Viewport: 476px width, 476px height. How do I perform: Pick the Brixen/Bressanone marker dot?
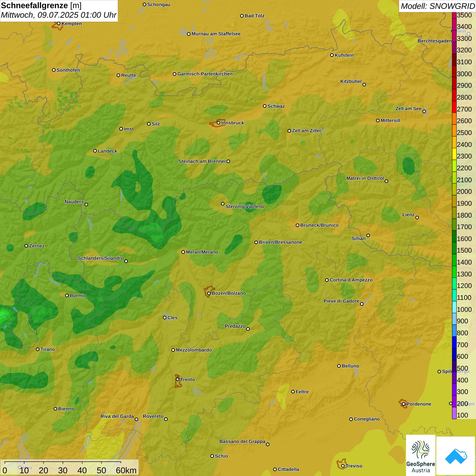(x=256, y=242)
